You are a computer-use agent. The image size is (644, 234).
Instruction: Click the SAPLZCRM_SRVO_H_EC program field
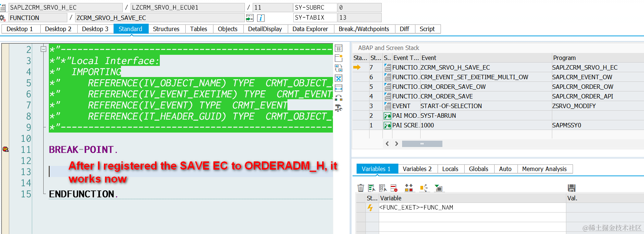tap(65, 7)
